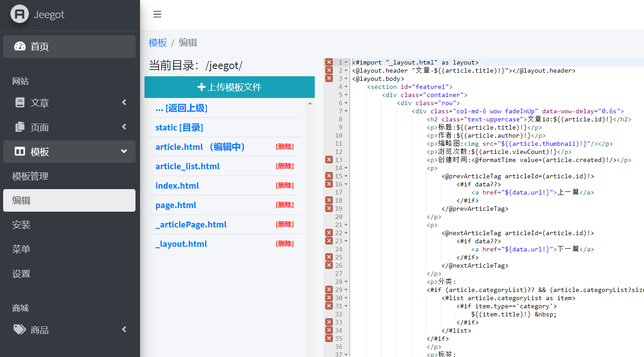Click the copy icon next to 页面

coord(20,127)
